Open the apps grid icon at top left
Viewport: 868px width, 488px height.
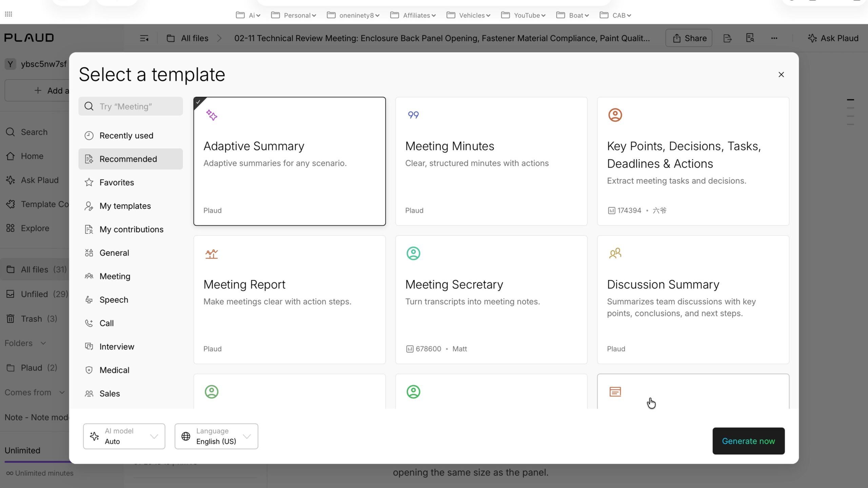pos(8,14)
